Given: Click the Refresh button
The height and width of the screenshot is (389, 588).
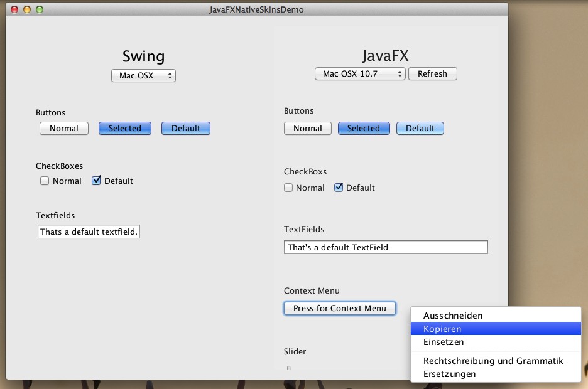Looking at the screenshot, I should (432, 74).
